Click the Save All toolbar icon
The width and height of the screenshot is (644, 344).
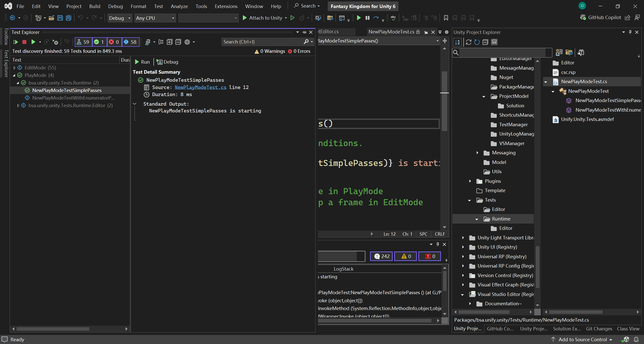coord(68,18)
